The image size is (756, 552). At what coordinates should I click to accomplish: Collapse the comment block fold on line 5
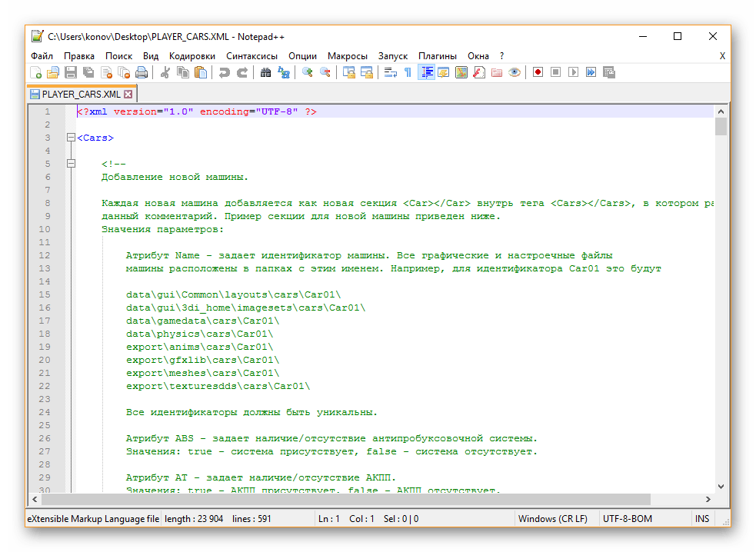(x=71, y=164)
